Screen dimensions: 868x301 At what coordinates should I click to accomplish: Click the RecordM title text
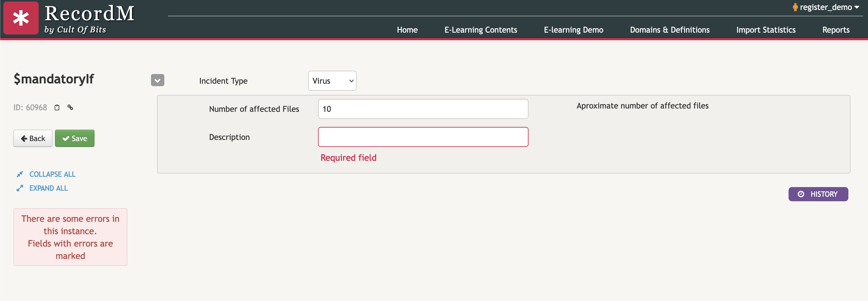(89, 14)
